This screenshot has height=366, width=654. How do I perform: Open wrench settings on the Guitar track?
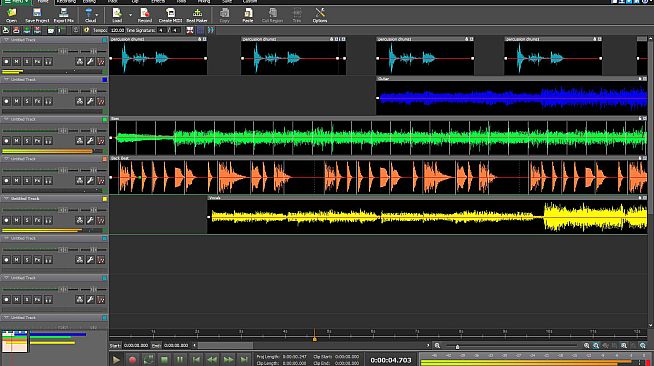point(90,101)
